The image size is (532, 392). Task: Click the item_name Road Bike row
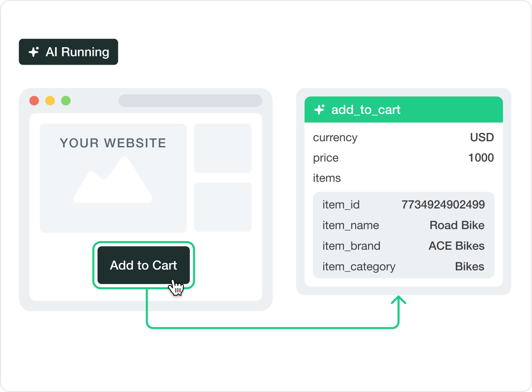[x=403, y=225]
